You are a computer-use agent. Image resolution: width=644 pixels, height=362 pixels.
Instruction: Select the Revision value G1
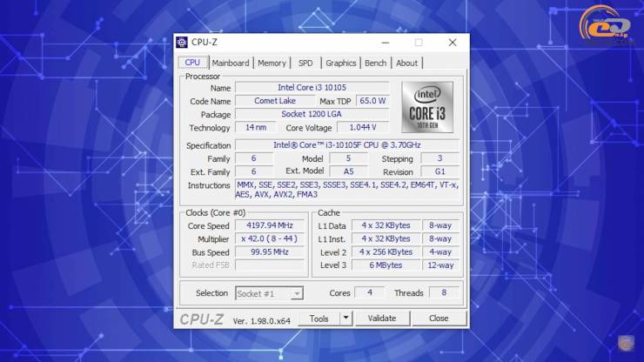(439, 171)
